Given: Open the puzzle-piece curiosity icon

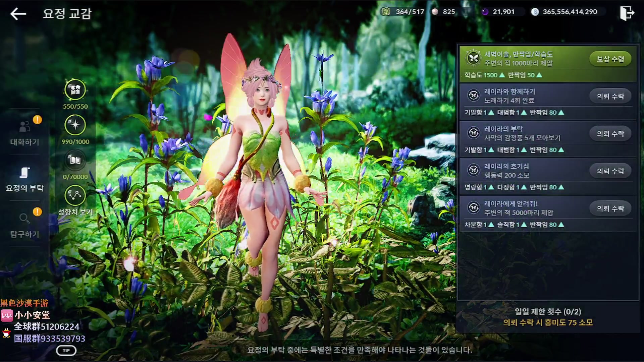Looking at the screenshot, I should 75,90.
